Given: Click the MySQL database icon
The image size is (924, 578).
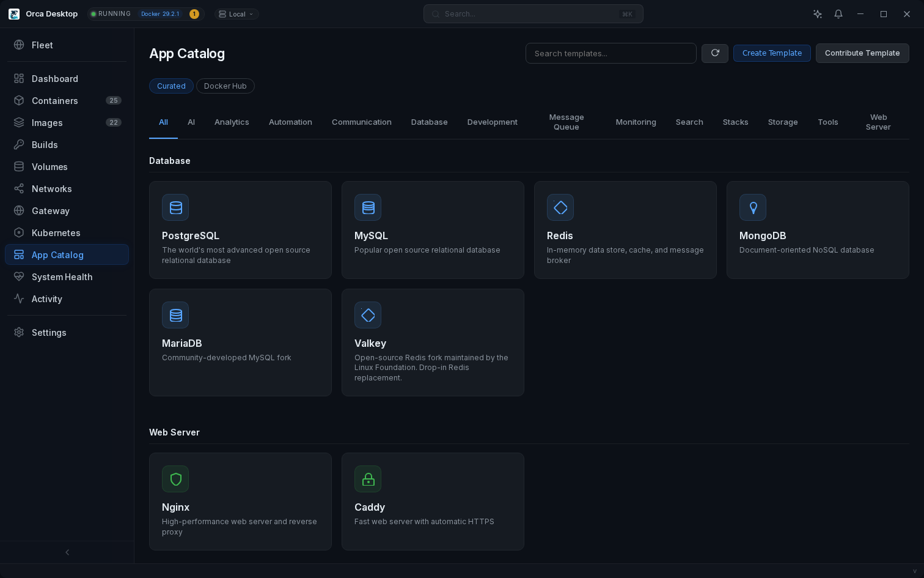Looking at the screenshot, I should point(368,207).
